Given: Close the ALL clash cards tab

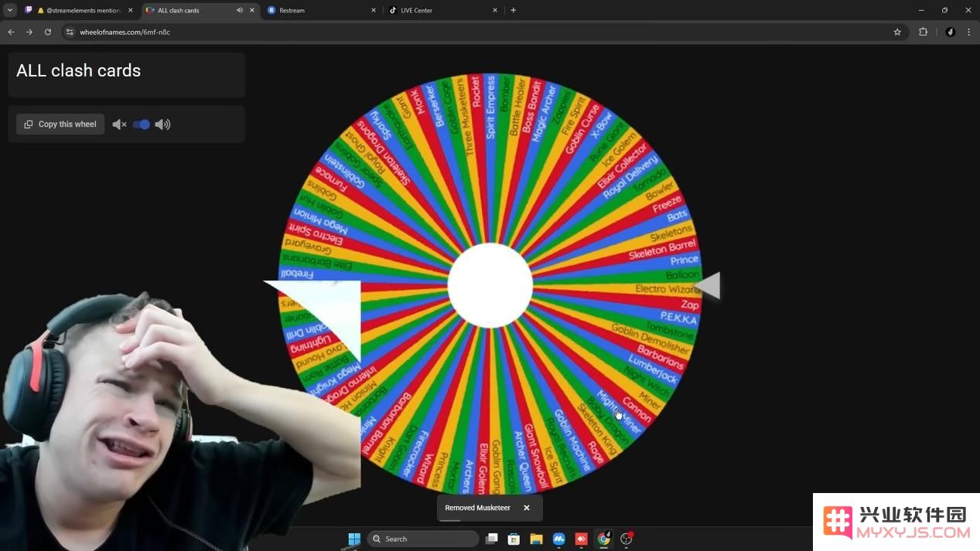Looking at the screenshot, I should (251, 10).
